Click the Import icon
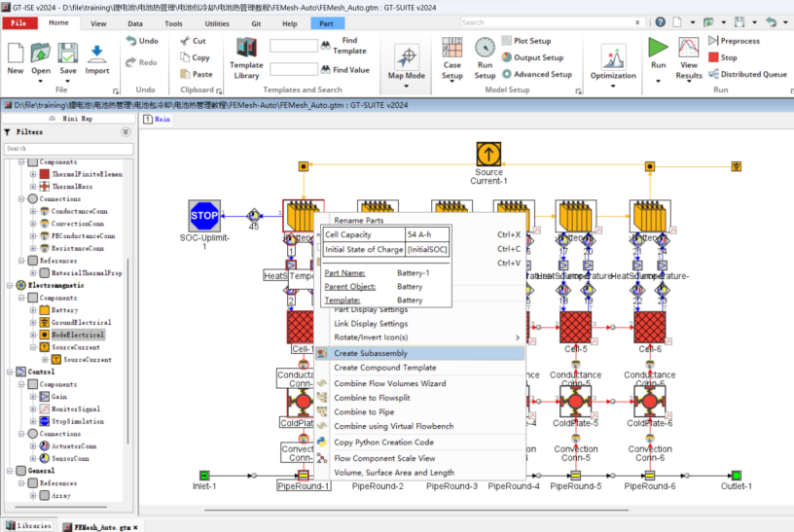Image resolution: width=794 pixels, height=532 pixels. pos(96,53)
